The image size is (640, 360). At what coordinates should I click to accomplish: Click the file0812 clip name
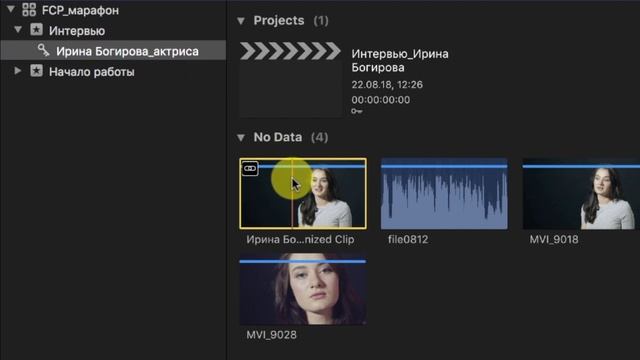click(x=408, y=240)
